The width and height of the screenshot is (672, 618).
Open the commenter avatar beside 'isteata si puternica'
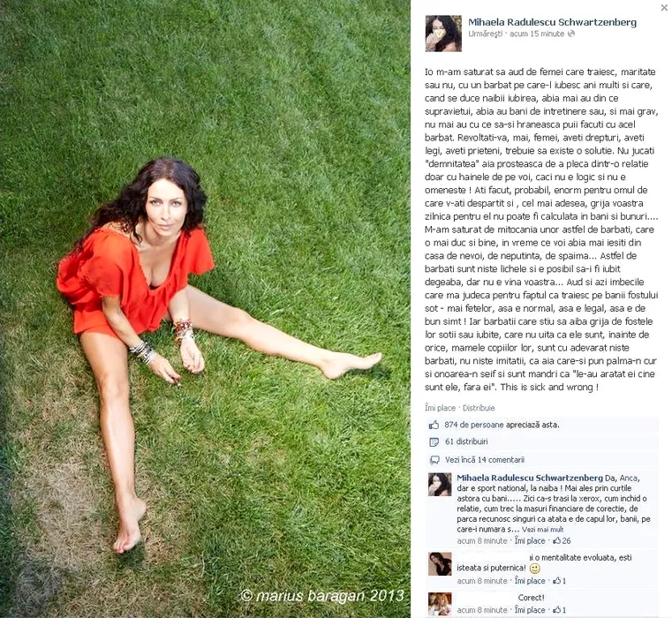(x=440, y=563)
